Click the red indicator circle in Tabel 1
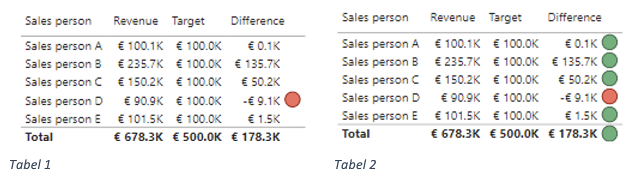Viewport: 644px width, 186px height. [292, 99]
